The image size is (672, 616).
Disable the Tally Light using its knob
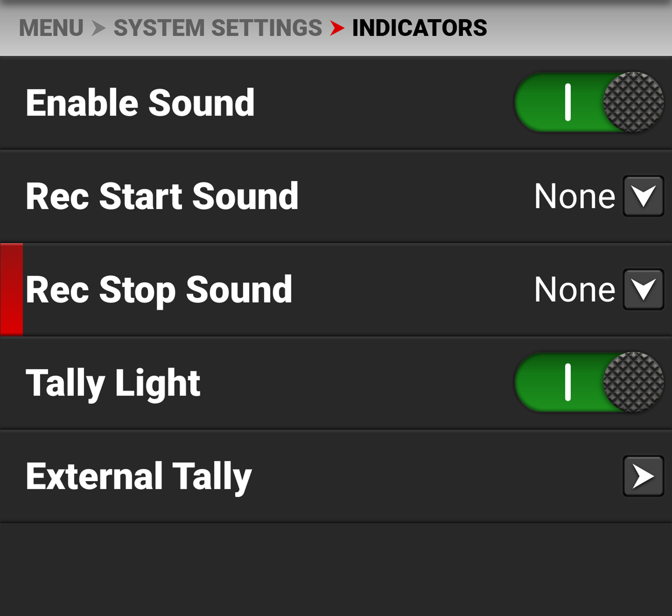pyautogui.click(x=633, y=382)
